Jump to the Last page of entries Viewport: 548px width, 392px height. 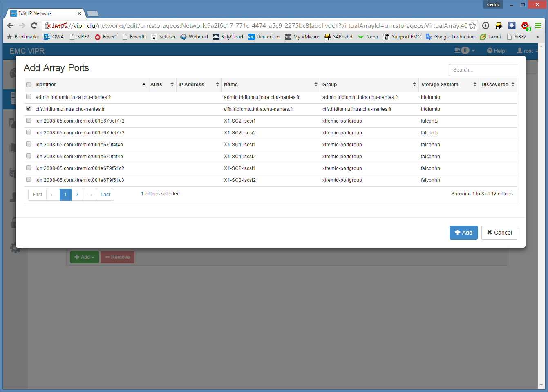coord(105,195)
